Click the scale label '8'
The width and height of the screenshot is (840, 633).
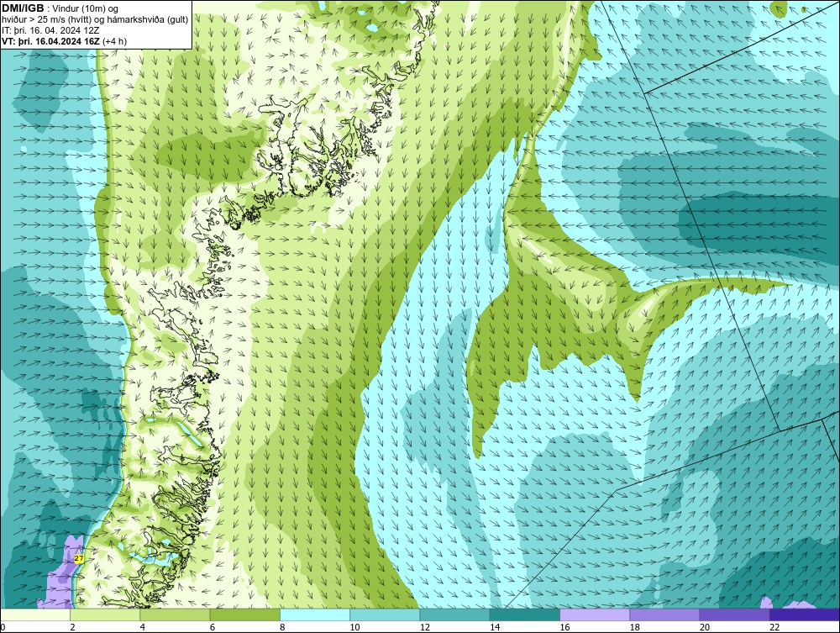click(282, 628)
